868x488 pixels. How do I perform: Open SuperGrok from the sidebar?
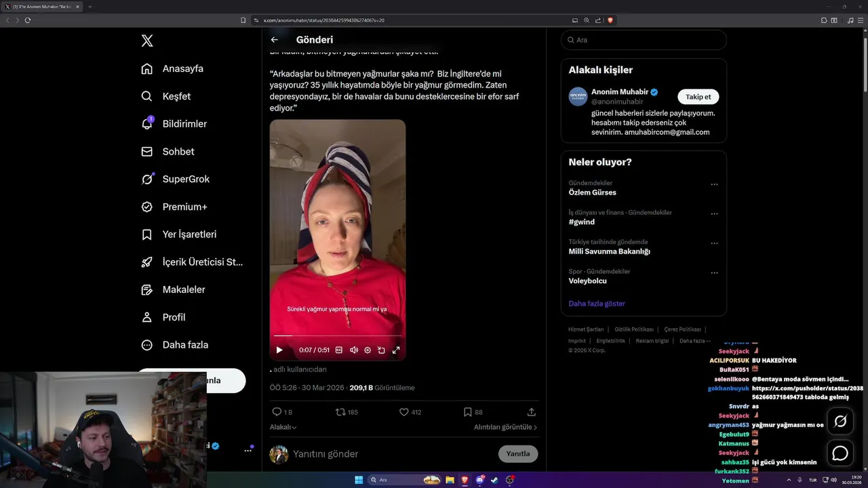(175, 179)
